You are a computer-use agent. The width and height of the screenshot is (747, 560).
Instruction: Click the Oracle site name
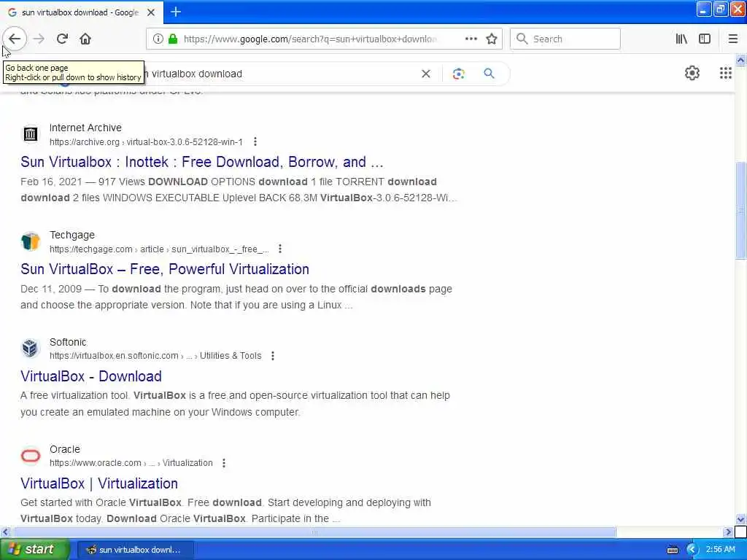tap(65, 449)
